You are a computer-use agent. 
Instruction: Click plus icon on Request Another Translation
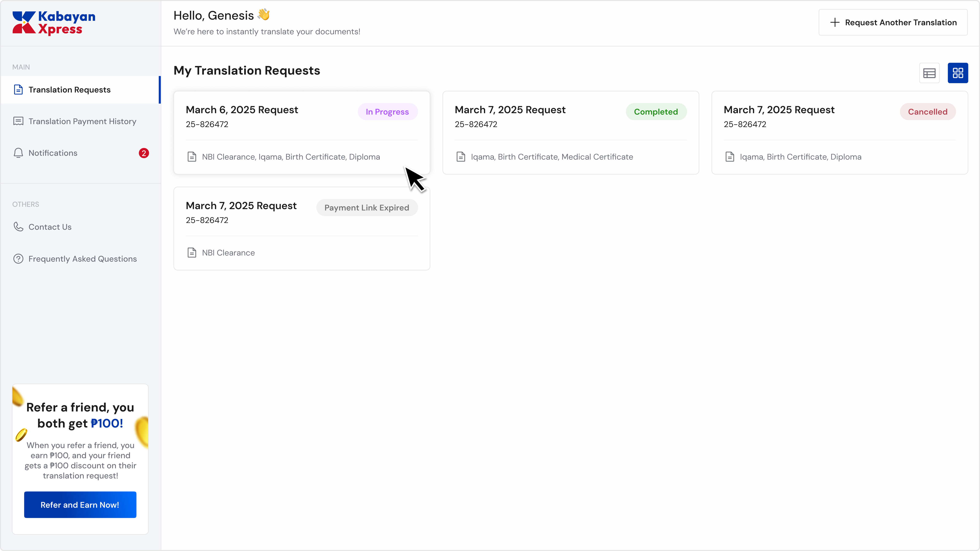click(835, 22)
